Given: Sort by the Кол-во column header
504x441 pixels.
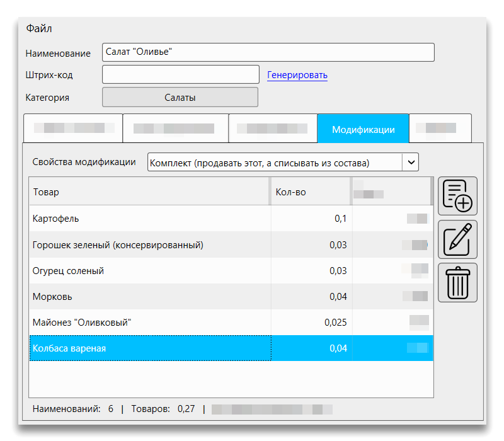Looking at the screenshot, I should point(310,192).
